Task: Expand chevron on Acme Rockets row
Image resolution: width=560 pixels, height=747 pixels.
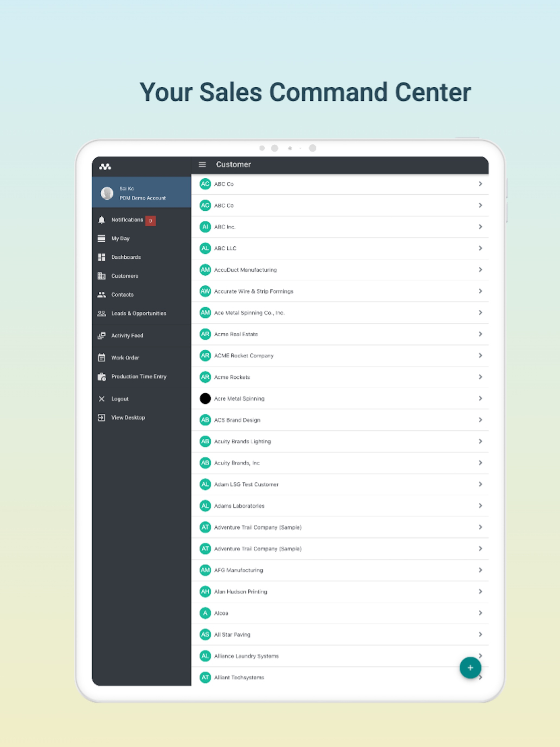Action: point(480,377)
